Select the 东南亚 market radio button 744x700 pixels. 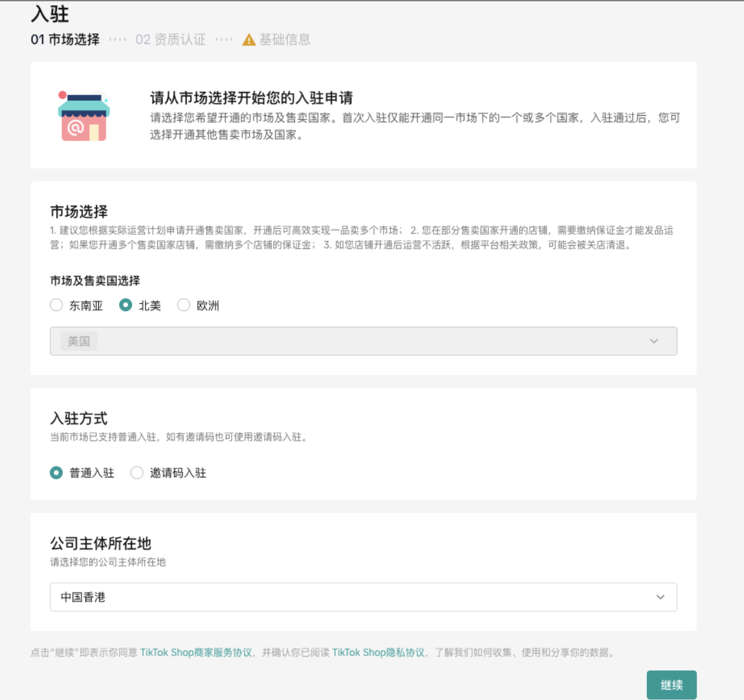click(56, 305)
